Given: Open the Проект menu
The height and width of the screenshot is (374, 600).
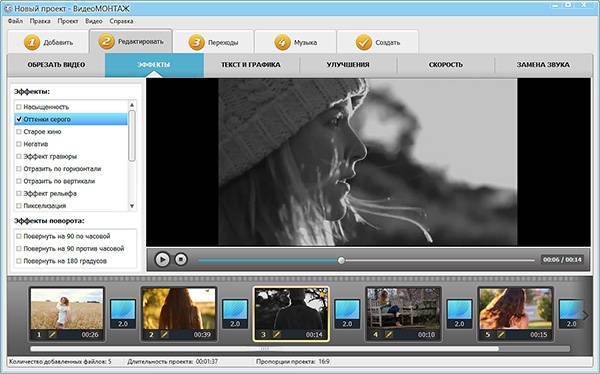Looking at the screenshot, I should [x=68, y=21].
